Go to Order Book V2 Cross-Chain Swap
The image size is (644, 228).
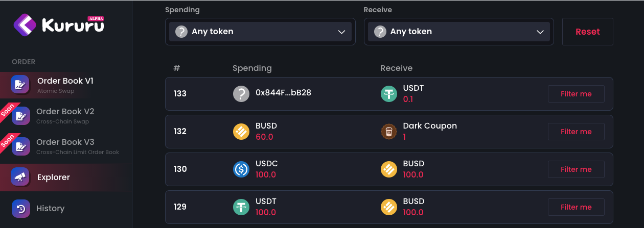(65, 115)
